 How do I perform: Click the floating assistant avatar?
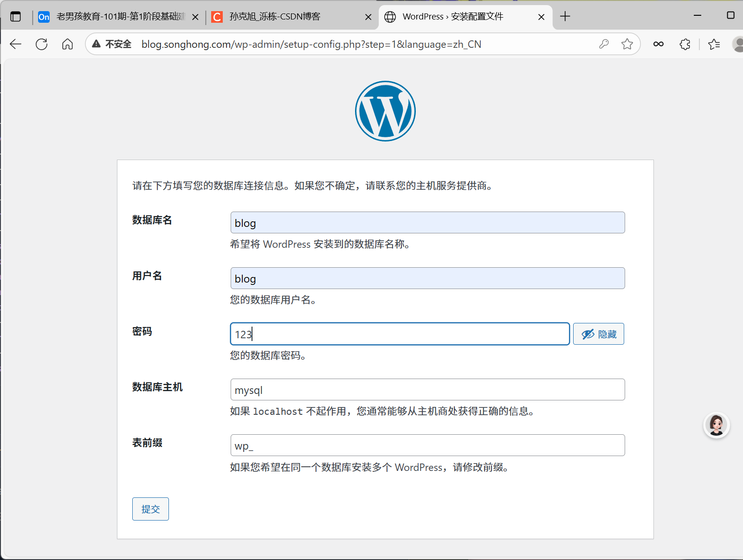[717, 425]
